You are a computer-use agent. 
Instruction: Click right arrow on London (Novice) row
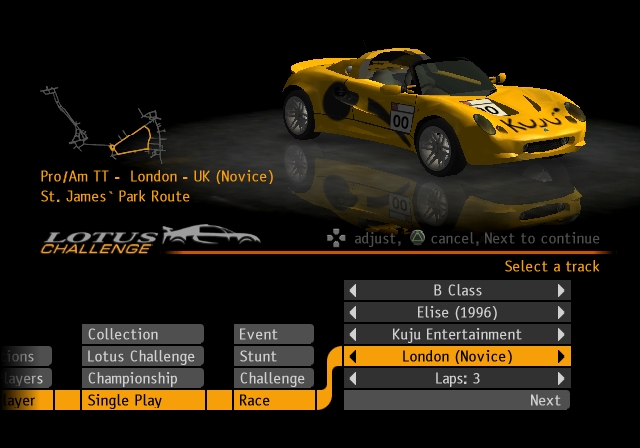tap(561, 357)
